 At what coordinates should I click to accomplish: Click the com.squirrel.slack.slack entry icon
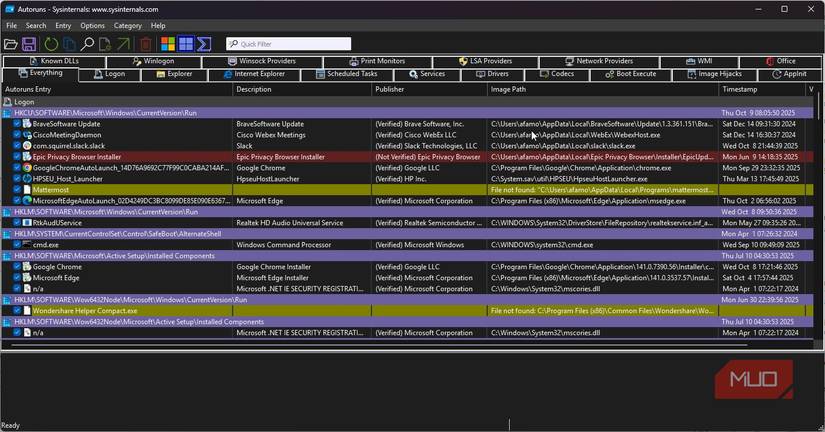[x=27, y=146]
